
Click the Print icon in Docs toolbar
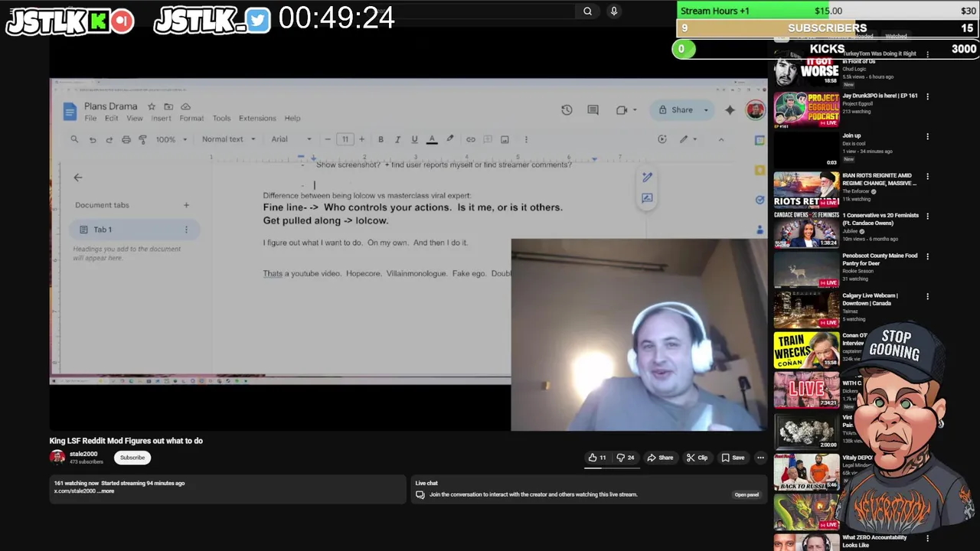tap(126, 139)
